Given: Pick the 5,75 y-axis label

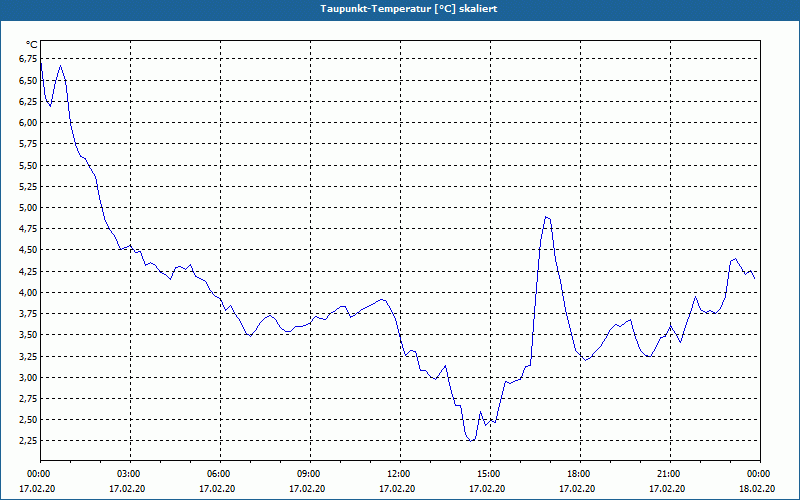Looking at the screenshot, I should pyautogui.click(x=30, y=144).
